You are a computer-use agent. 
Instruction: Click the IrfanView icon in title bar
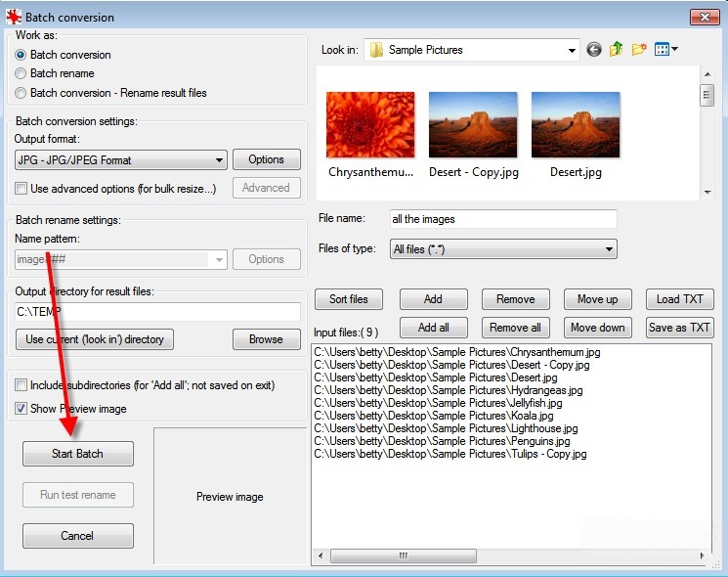click(14, 17)
